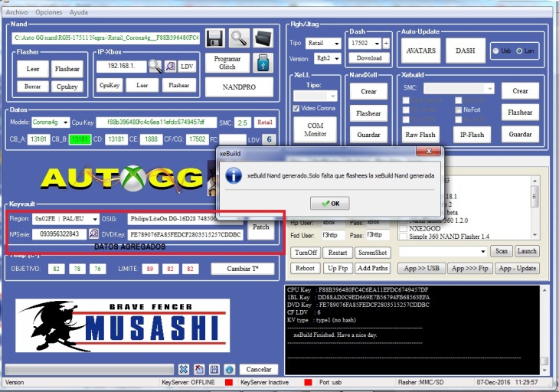Click the bottom progress bar
Image resolution: width=559 pixels, height=392 pixels.
tap(89, 370)
